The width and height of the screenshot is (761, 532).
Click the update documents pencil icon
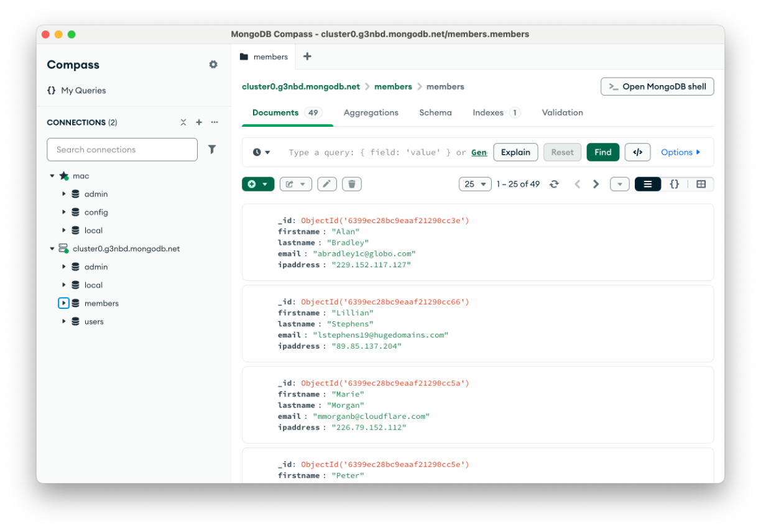[327, 184]
